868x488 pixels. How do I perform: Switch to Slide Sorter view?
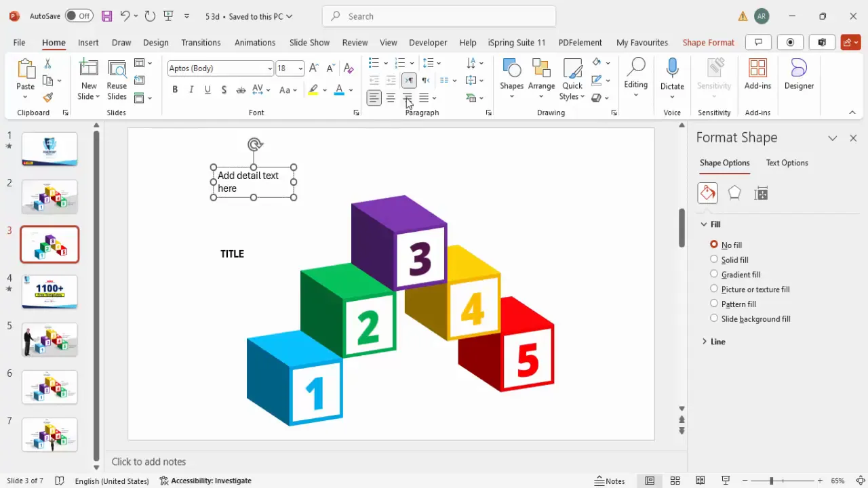[x=675, y=481]
